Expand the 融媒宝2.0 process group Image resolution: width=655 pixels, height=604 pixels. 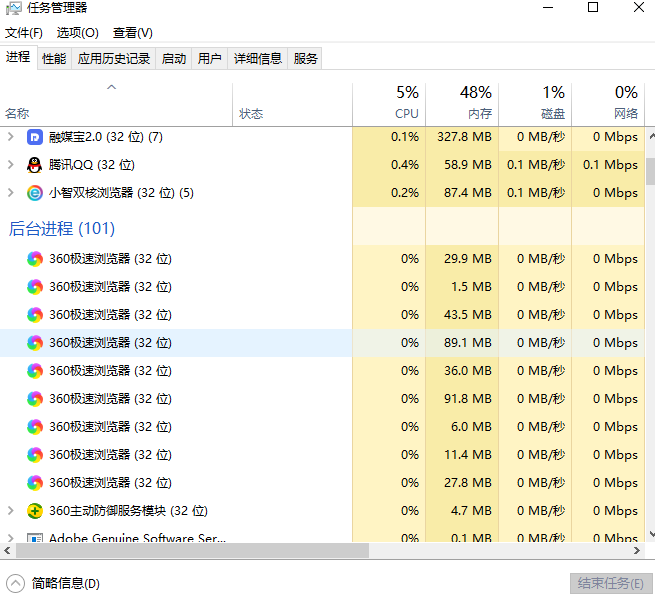click(11, 137)
